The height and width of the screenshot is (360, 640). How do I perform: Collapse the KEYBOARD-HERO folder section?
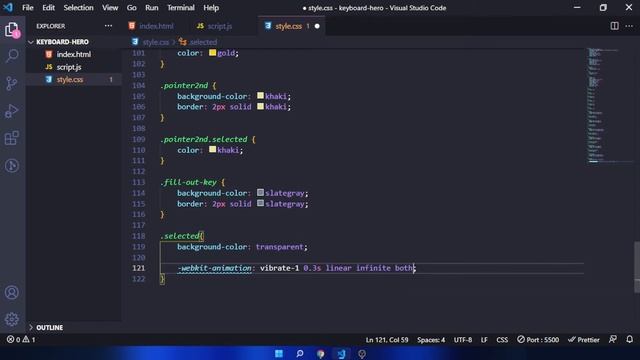coord(62,42)
